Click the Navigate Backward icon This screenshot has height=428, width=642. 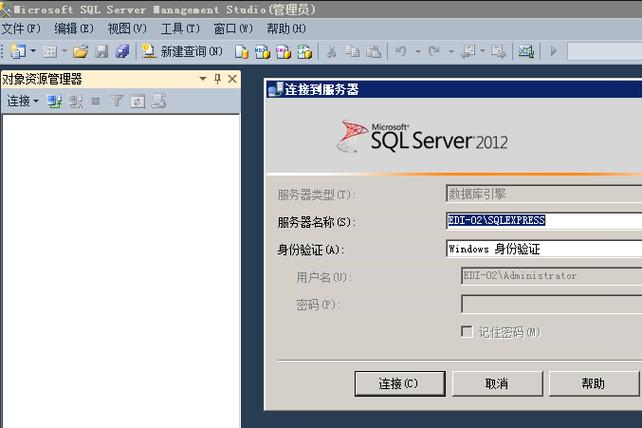coord(468,52)
